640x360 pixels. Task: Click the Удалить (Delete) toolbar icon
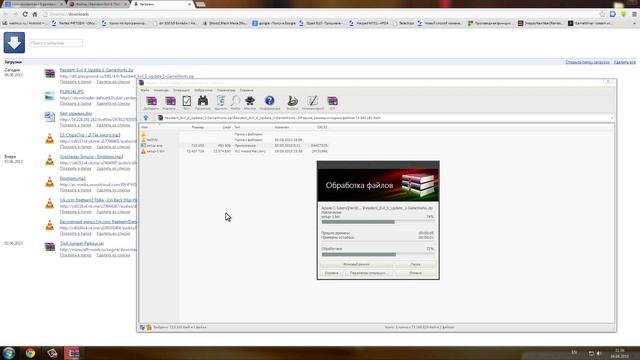tap(220, 101)
